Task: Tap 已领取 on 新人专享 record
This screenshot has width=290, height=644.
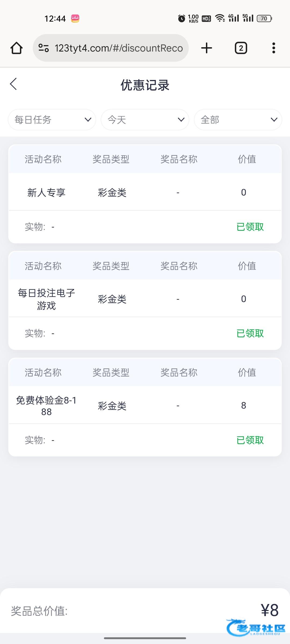Action: [x=250, y=227]
